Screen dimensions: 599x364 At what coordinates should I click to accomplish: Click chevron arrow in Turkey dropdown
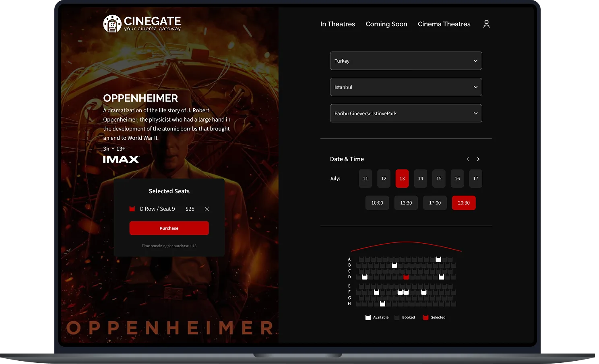coord(475,61)
